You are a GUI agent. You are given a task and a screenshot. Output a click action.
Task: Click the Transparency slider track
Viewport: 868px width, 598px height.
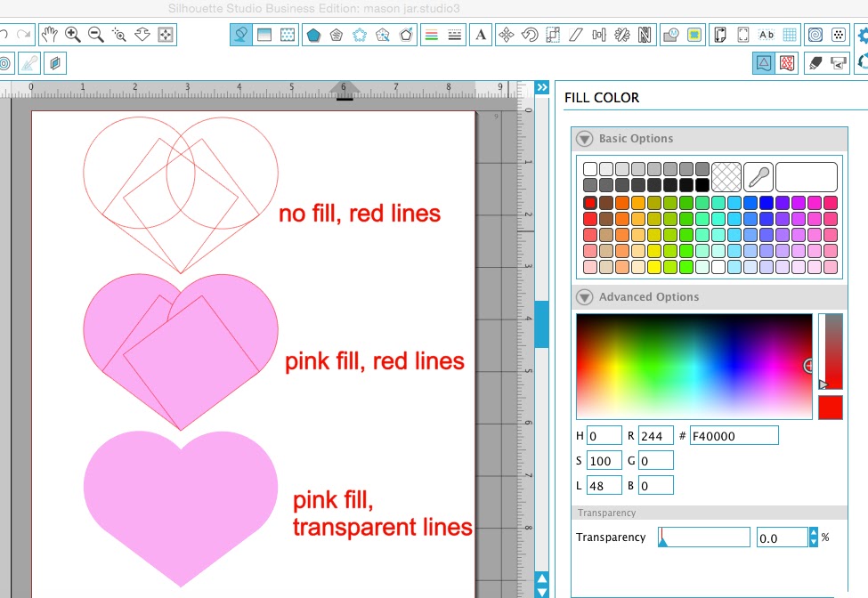(x=703, y=537)
